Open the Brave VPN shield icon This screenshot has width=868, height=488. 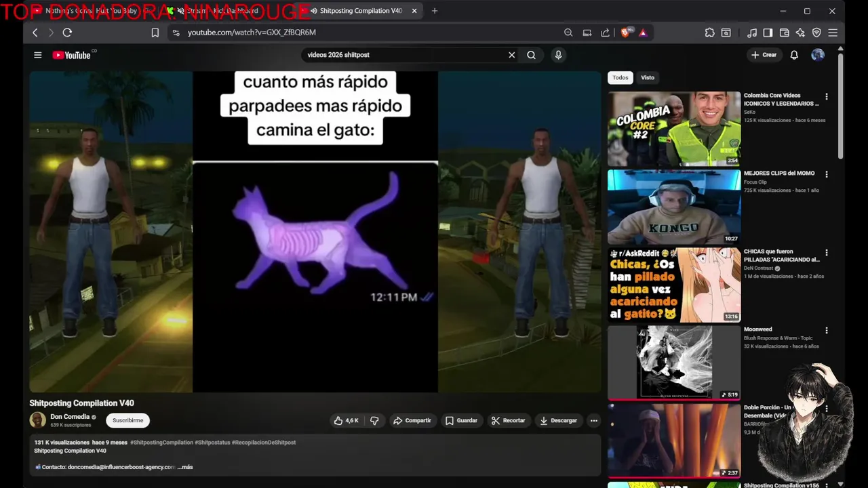(816, 33)
